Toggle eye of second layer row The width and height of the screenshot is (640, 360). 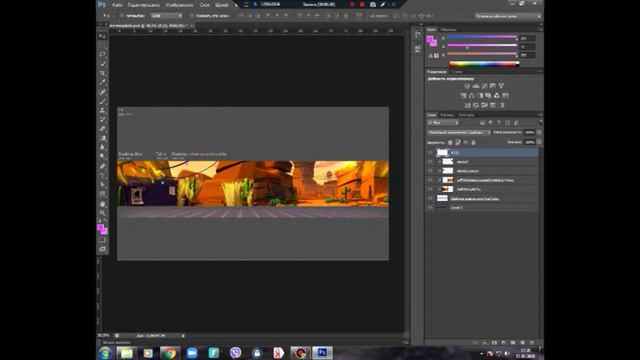coord(430,162)
